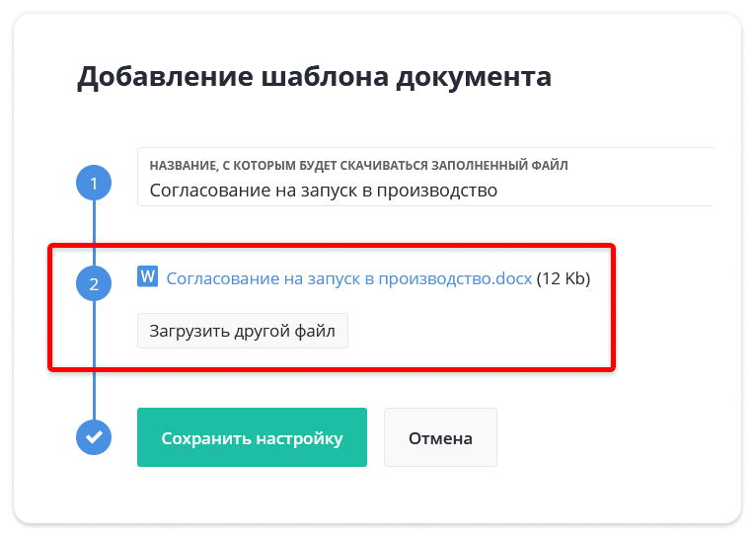756x539 pixels.
Task: Click the word документа in the dialog title
Action: pos(474,77)
